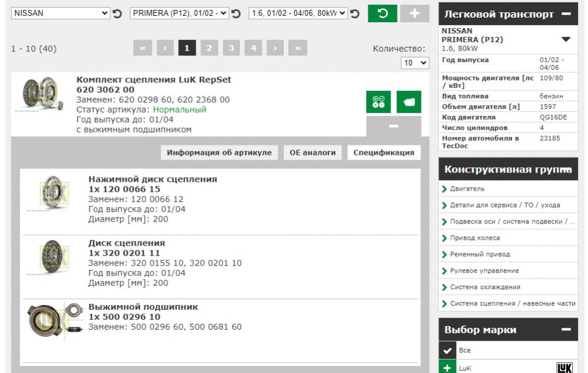This screenshot has height=373, width=588.
Task: Open page 4 of results
Action: [253, 48]
